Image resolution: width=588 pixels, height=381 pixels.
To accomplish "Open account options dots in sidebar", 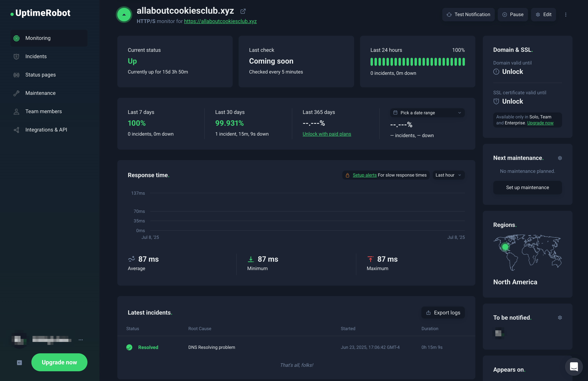I will pyautogui.click(x=81, y=340).
